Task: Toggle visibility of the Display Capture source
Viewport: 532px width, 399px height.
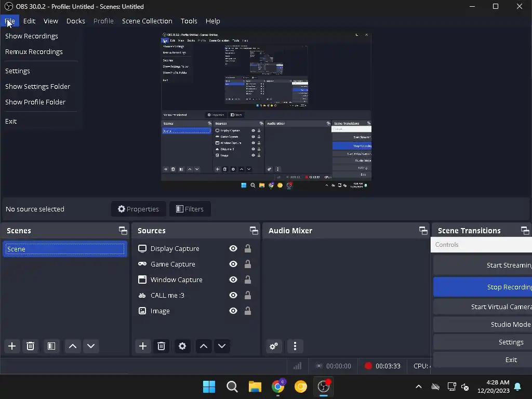Action: pyautogui.click(x=233, y=249)
